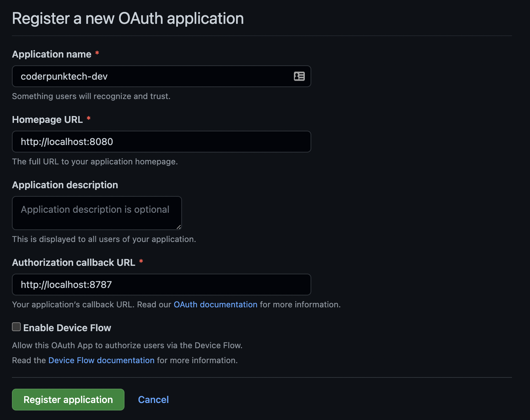Focus the Application name text field
The height and width of the screenshot is (420, 530).
153,76
